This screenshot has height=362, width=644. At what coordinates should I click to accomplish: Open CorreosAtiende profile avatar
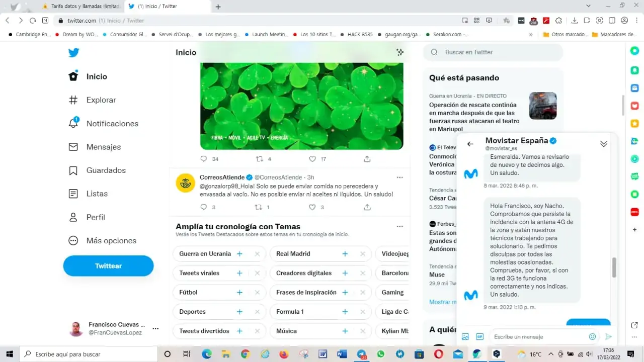pos(185,183)
